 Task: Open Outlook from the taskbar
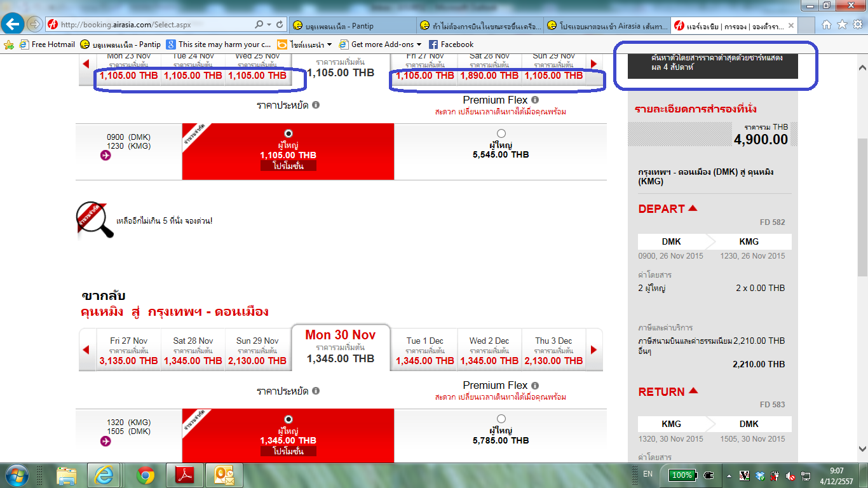(224, 475)
